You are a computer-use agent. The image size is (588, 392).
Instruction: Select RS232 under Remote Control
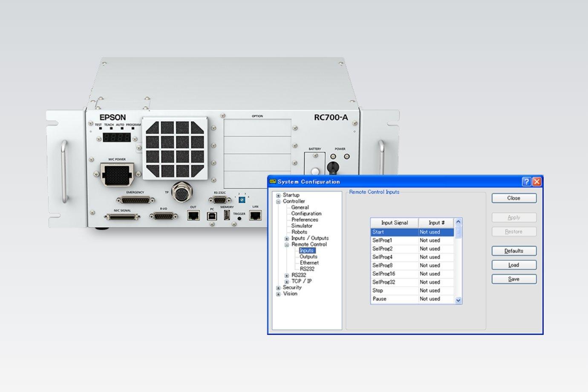click(307, 269)
